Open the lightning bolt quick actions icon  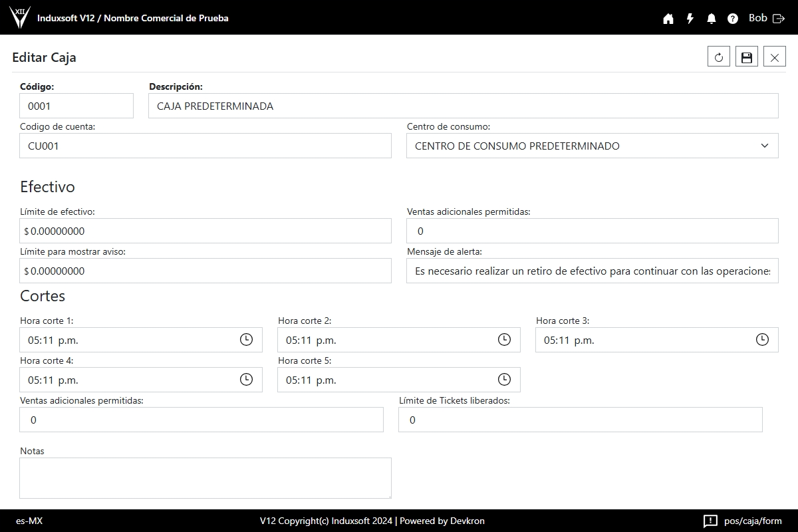pos(690,19)
